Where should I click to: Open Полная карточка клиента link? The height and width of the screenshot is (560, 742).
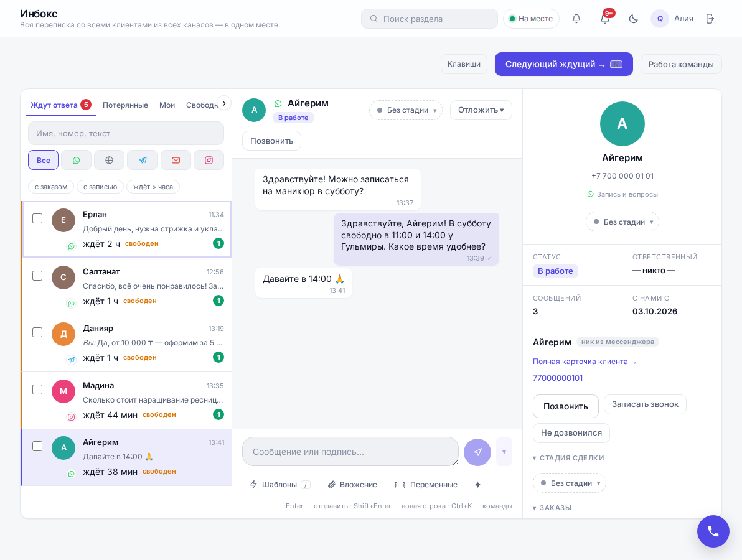(x=585, y=362)
